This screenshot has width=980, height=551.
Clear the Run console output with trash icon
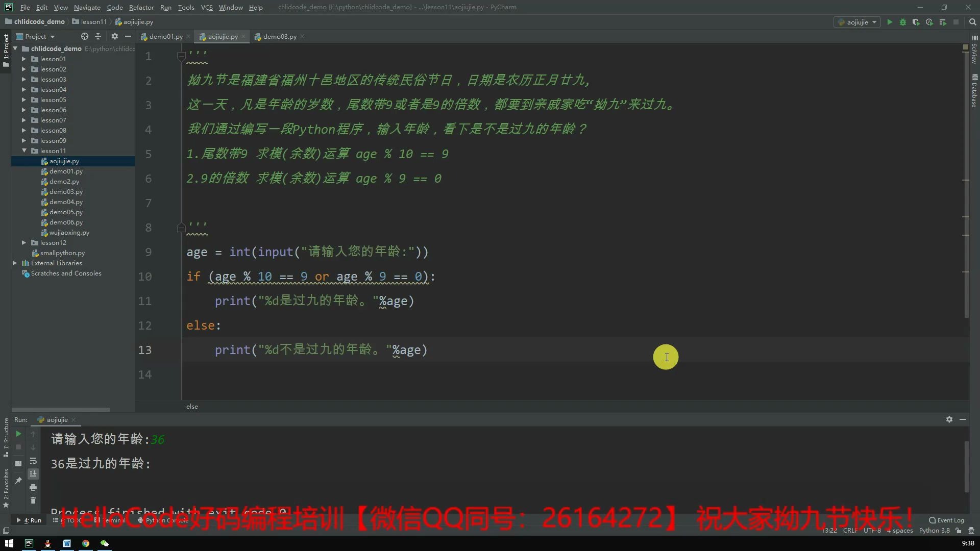tap(34, 501)
